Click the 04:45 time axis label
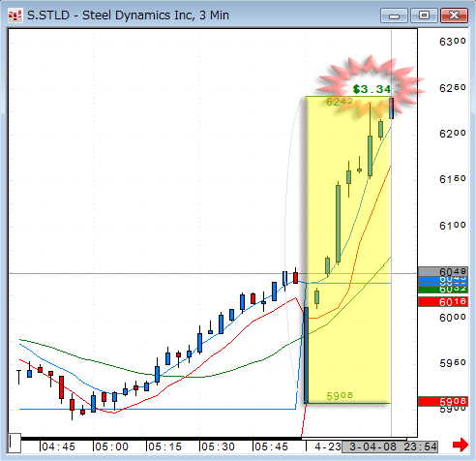 pos(58,446)
